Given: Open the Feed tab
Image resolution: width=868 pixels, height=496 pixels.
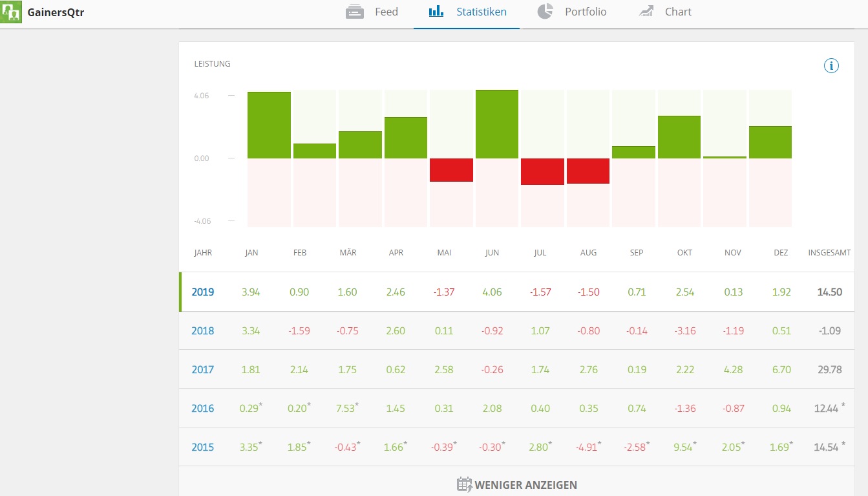Looking at the screenshot, I should tap(372, 12).
